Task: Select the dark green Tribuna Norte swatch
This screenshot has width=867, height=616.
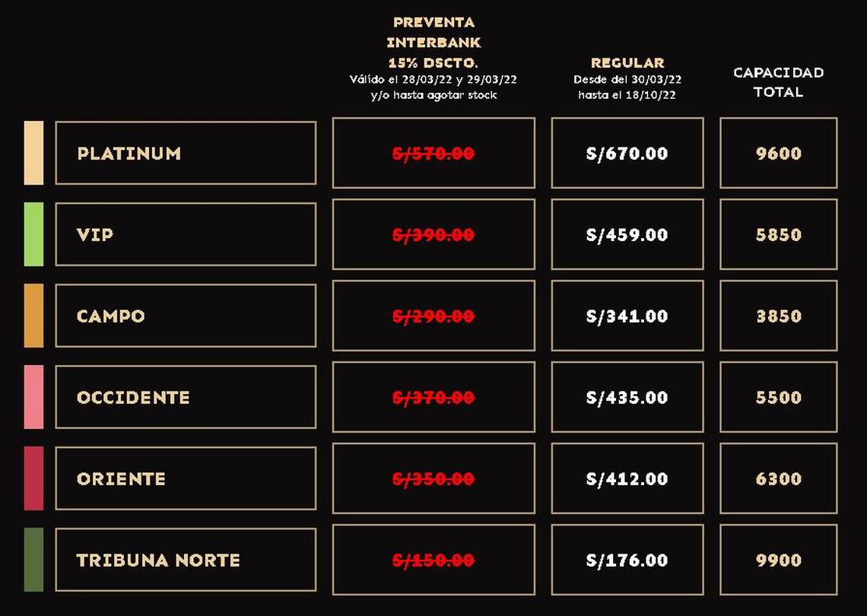Action: coord(33,560)
